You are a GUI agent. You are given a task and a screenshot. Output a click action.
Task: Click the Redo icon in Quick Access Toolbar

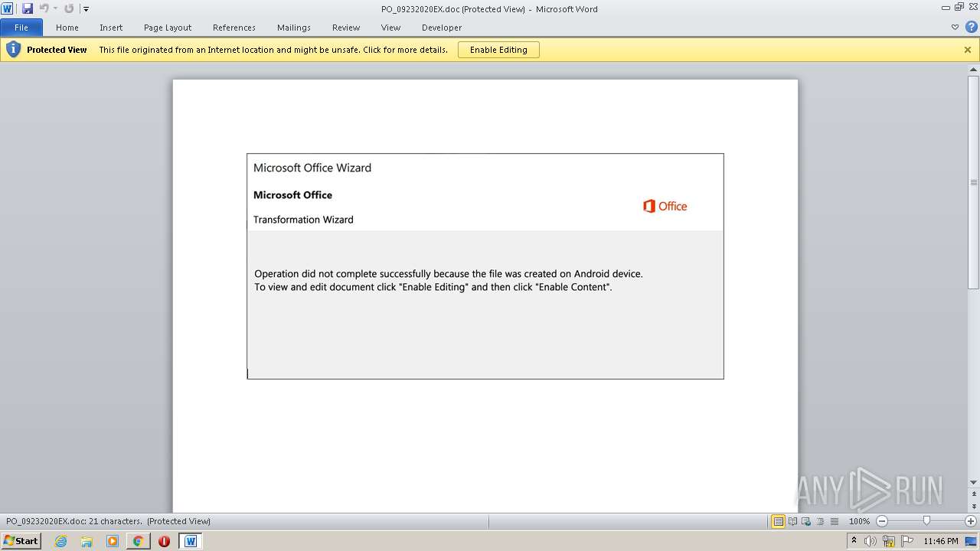[x=69, y=8]
